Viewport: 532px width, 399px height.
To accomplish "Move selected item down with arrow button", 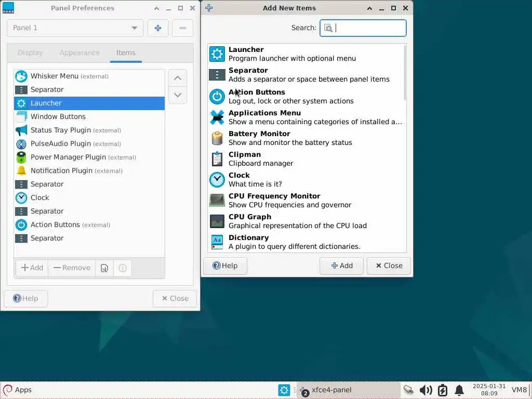I will [178, 95].
